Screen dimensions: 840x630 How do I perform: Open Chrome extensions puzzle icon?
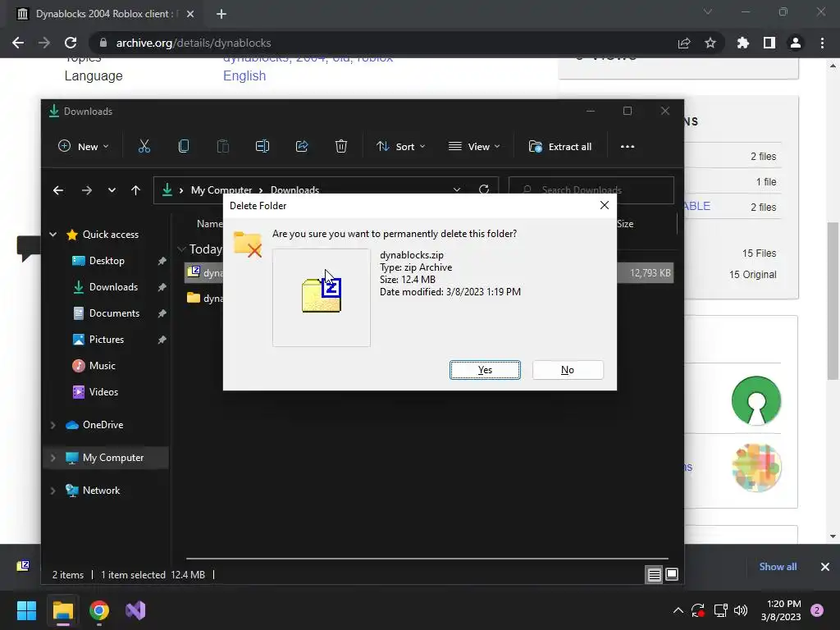pos(743,43)
